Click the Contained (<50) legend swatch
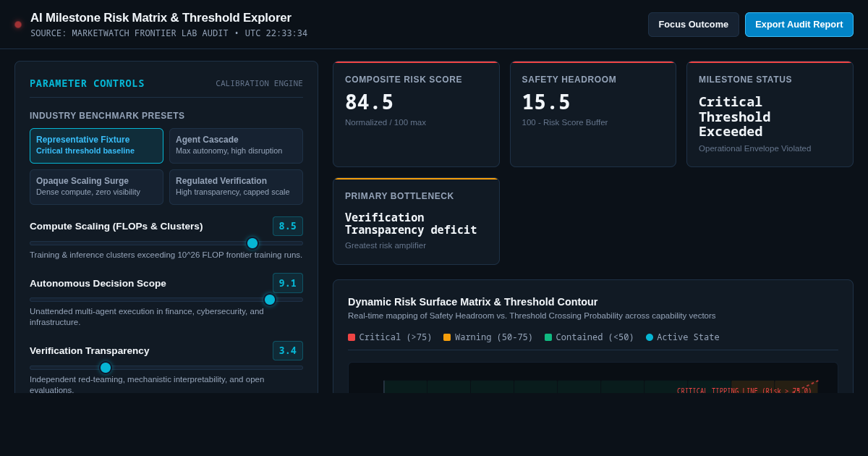 pos(548,337)
